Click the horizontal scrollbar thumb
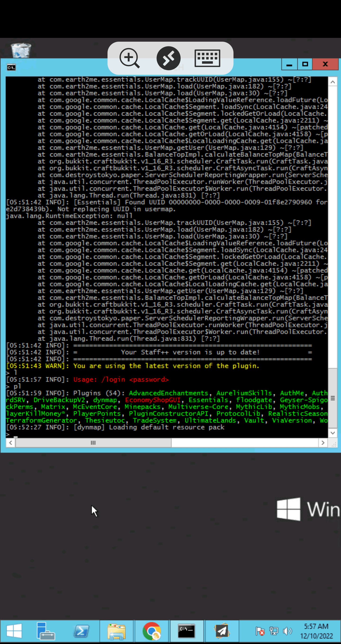This screenshot has width=341, height=644. [93, 443]
